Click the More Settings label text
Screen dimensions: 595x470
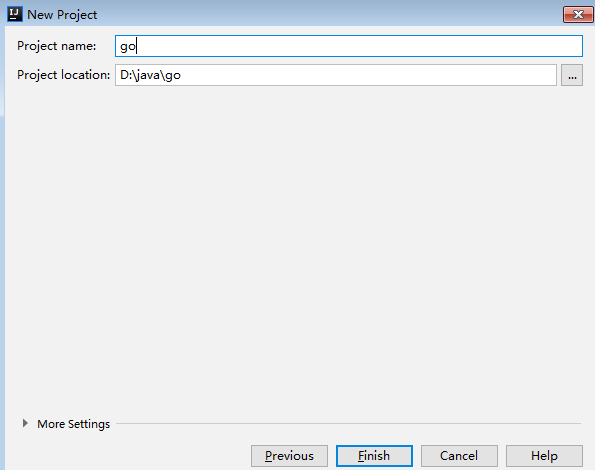(74, 424)
